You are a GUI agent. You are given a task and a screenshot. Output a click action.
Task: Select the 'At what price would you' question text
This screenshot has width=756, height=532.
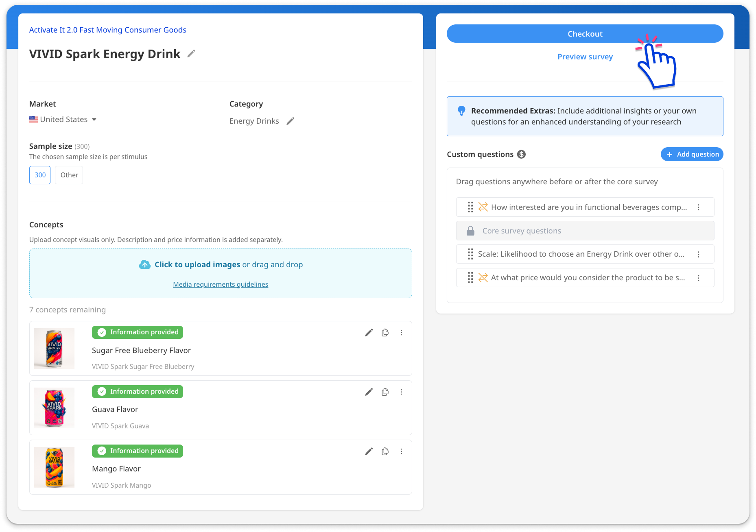tap(588, 278)
